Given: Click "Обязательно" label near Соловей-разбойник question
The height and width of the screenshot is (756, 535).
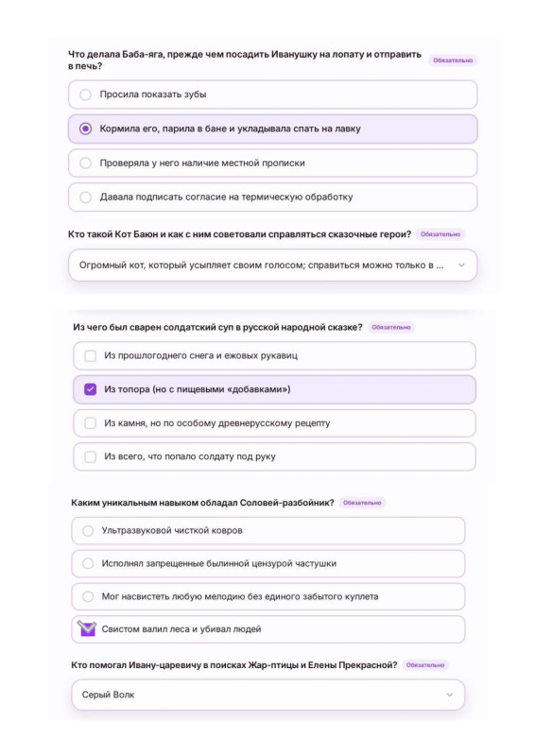Looking at the screenshot, I should coord(362,503).
